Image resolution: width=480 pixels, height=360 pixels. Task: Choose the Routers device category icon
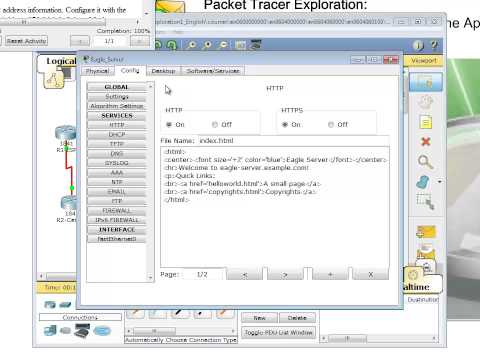50,304
